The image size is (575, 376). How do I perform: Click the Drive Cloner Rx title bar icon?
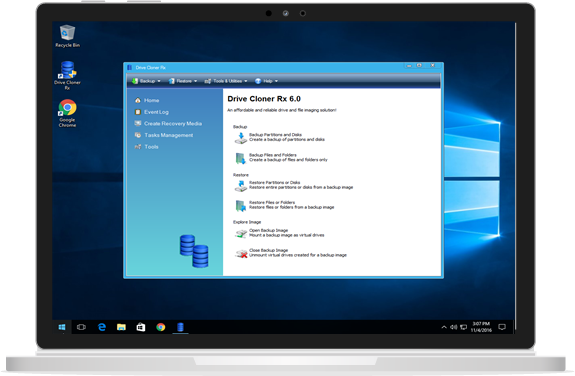[129, 67]
